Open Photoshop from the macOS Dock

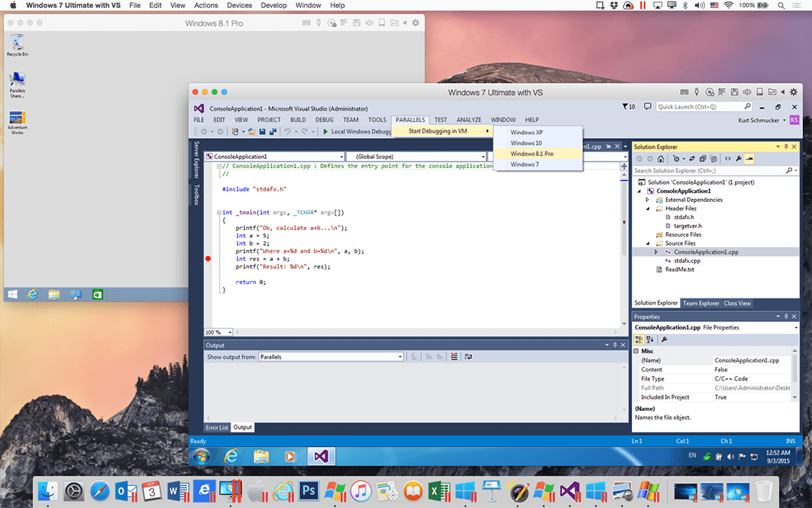pyautogui.click(x=309, y=490)
